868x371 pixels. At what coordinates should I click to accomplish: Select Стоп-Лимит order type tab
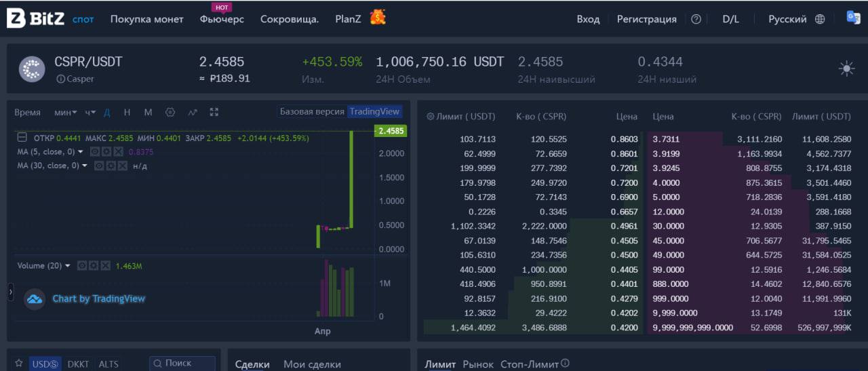pos(530,364)
